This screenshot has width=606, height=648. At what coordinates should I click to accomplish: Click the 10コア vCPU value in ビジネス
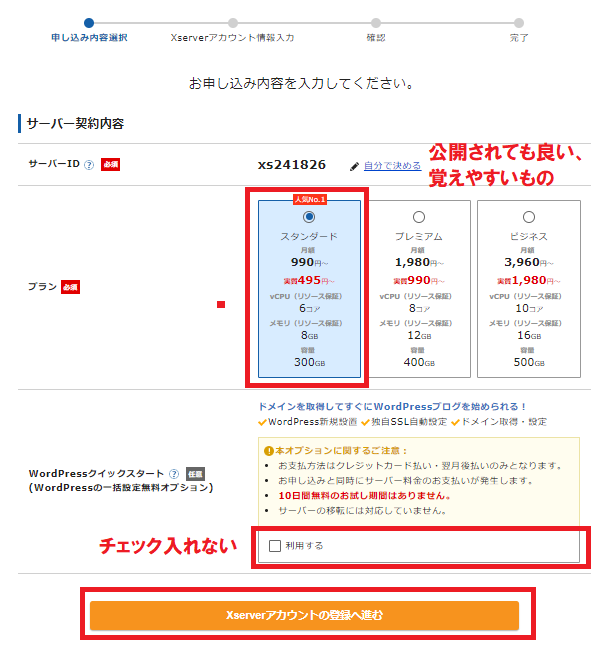(x=529, y=308)
